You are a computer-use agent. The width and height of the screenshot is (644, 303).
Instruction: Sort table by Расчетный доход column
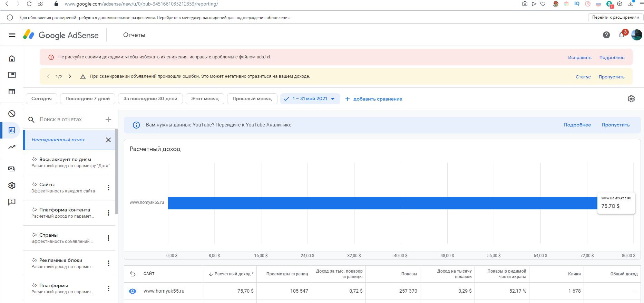pos(231,274)
